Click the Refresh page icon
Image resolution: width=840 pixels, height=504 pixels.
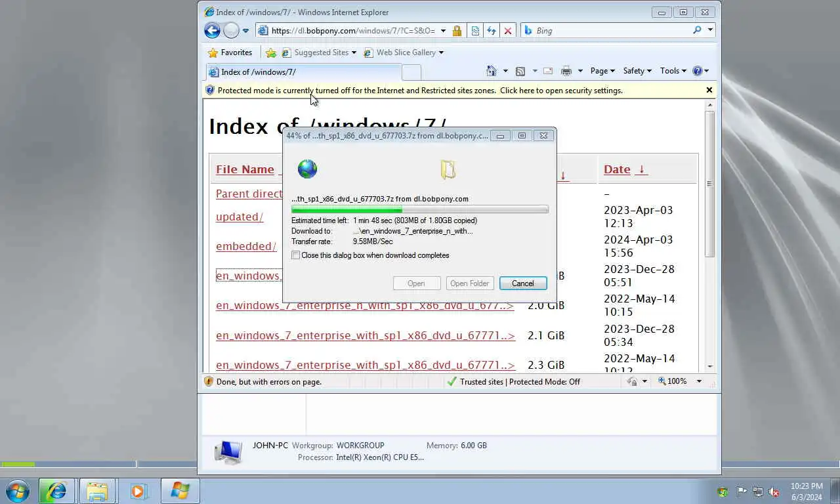491,31
